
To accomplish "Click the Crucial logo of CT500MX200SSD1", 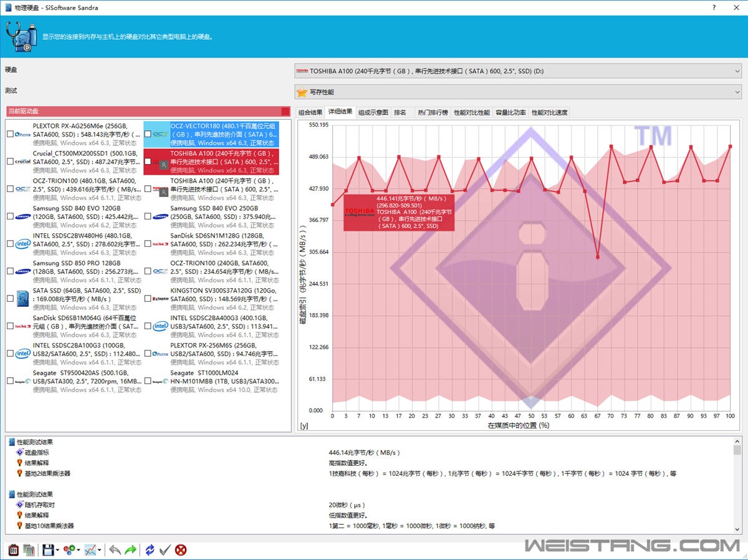I will (23, 162).
